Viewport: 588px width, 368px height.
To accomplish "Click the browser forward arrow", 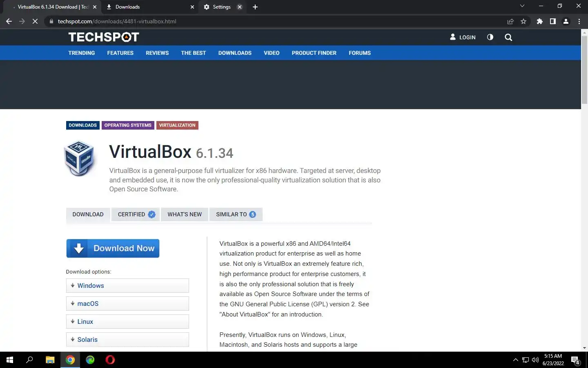I will tap(22, 21).
